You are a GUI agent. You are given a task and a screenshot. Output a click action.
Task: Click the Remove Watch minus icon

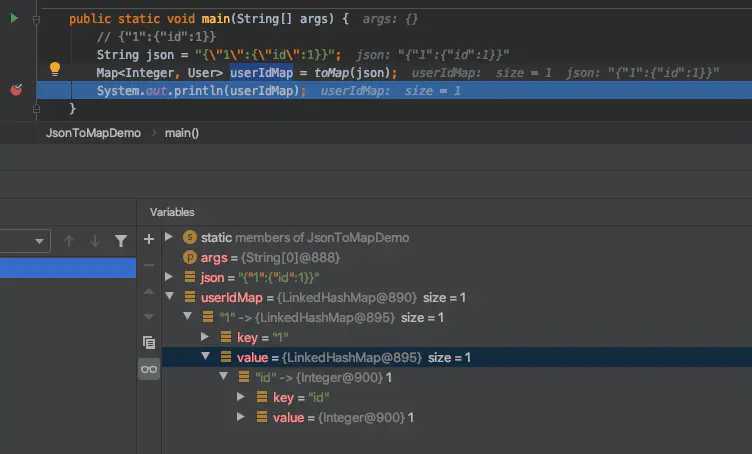pyautogui.click(x=149, y=265)
